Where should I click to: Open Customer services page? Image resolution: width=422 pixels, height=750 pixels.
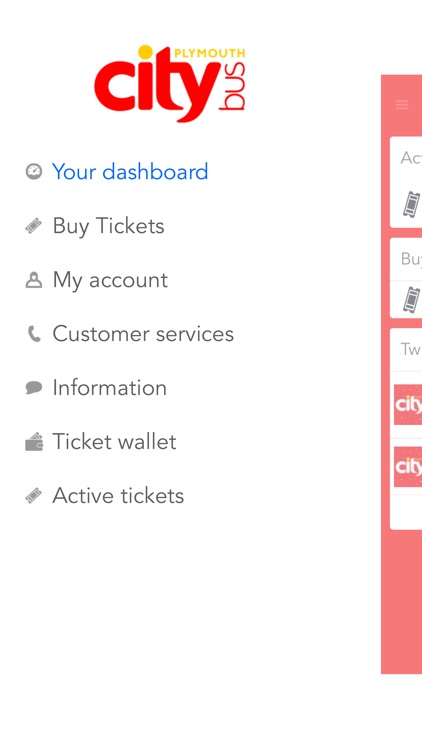click(x=143, y=334)
